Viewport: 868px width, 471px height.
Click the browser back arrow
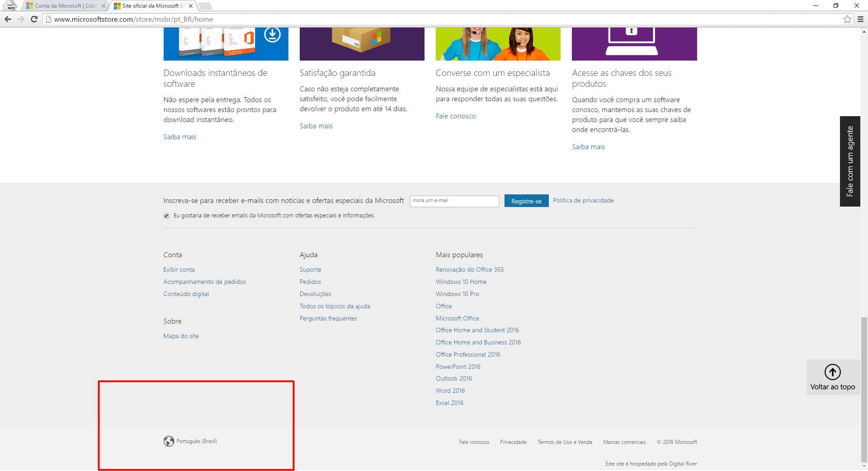coord(8,19)
